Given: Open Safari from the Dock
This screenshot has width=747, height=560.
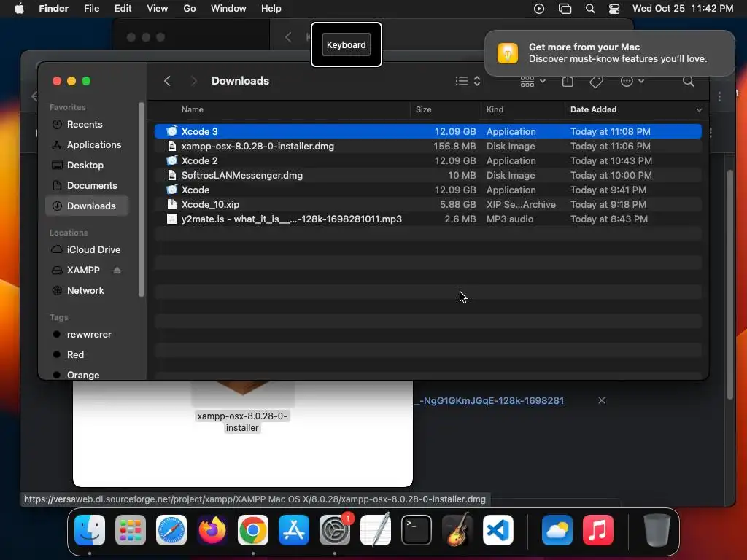Looking at the screenshot, I should tap(171, 530).
